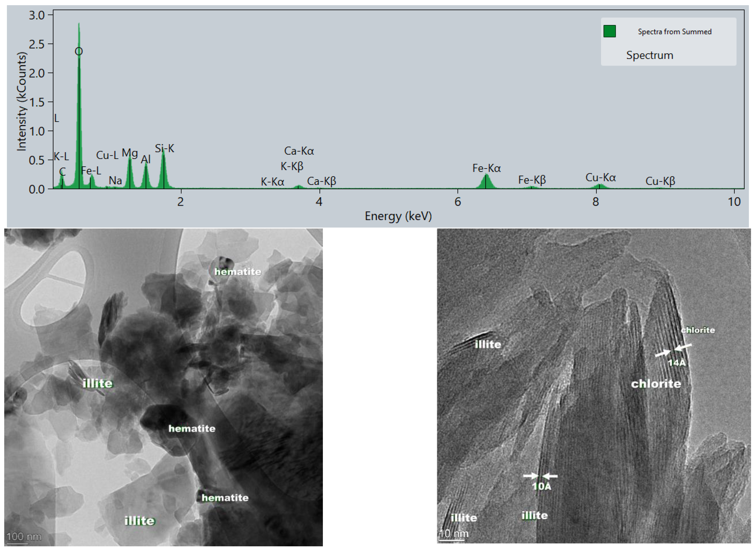Viewport: 756px width, 549px height.
Task: Click the green legend color swatch
Action: (x=609, y=31)
